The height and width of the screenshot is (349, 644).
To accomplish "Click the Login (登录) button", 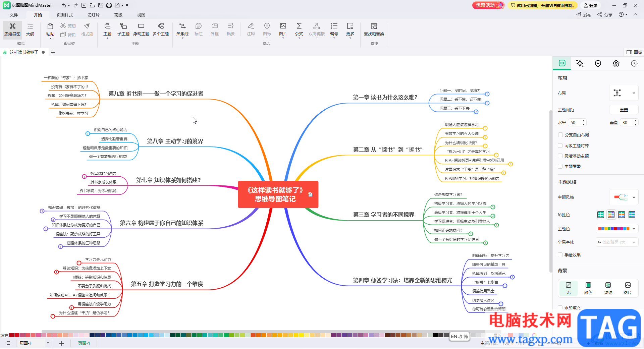I will click(590, 5).
